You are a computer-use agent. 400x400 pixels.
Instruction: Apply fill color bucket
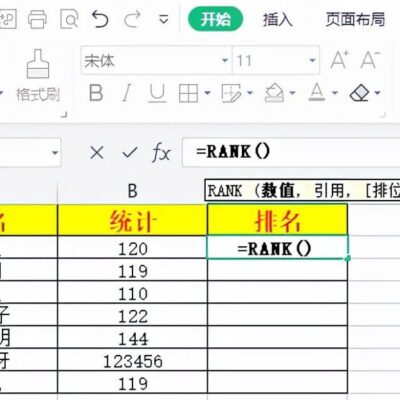coord(274,93)
